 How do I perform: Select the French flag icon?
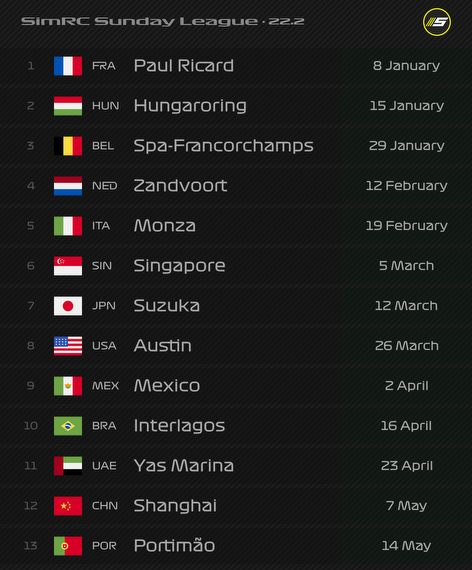click(68, 66)
